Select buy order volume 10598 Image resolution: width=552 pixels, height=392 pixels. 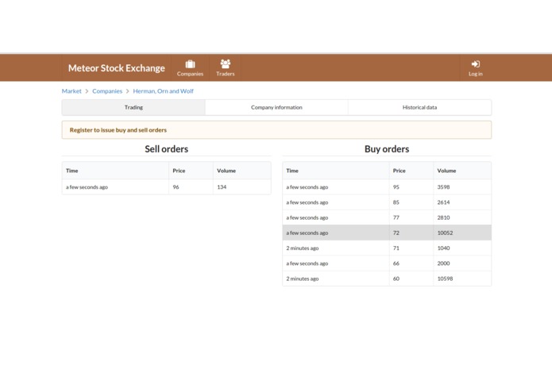462,279
